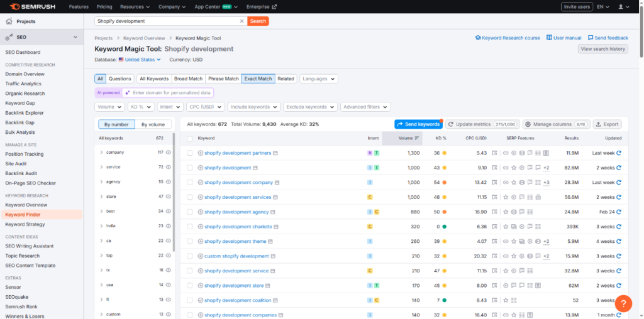
Task: Click the Projects home icon in sidebar
Action: pyautogui.click(x=9, y=21)
